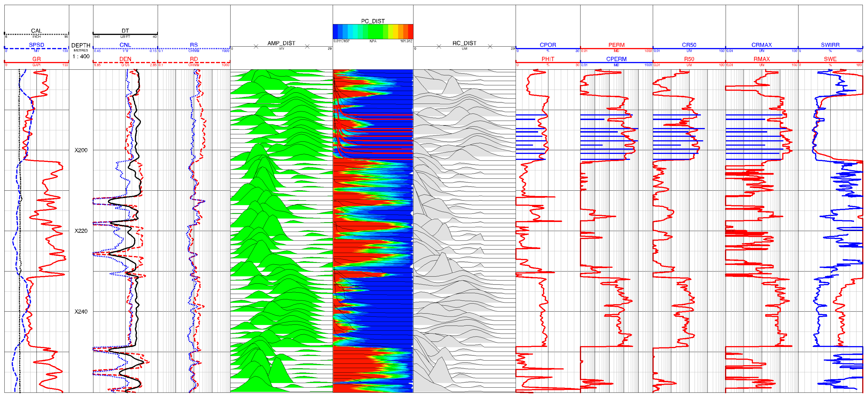Select the CPOR curve header
Screen dimensions: 868x398
pyautogui.click(x=548, y=45)
